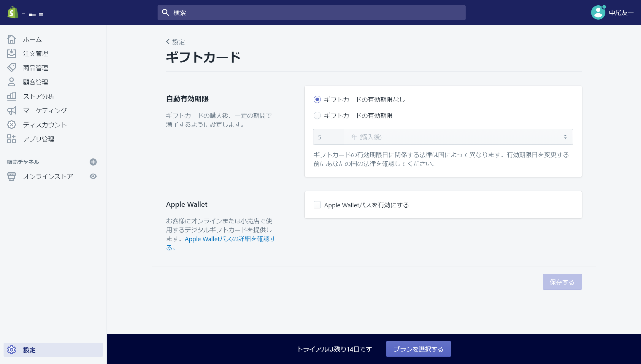Open the 年 (購入後) period dropdown
The width and height of the screenshot is (641, 364).
coord(458,137)
